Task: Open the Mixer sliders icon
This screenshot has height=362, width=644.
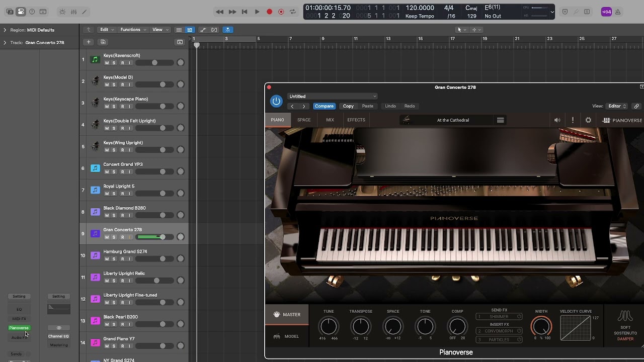Action: [73, 12]
